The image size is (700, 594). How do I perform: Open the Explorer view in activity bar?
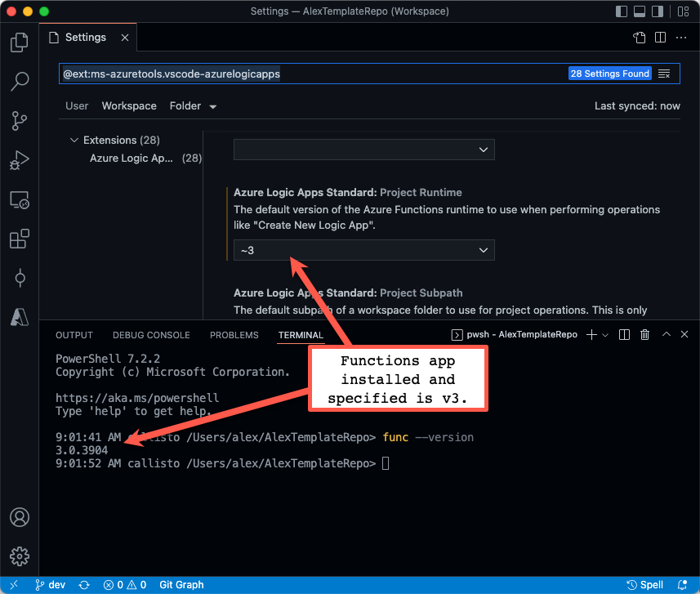20,42
